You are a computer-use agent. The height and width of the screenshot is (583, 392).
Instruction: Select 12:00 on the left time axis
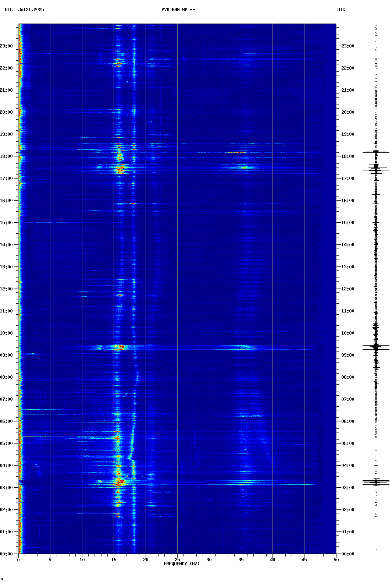coord(6,289)
